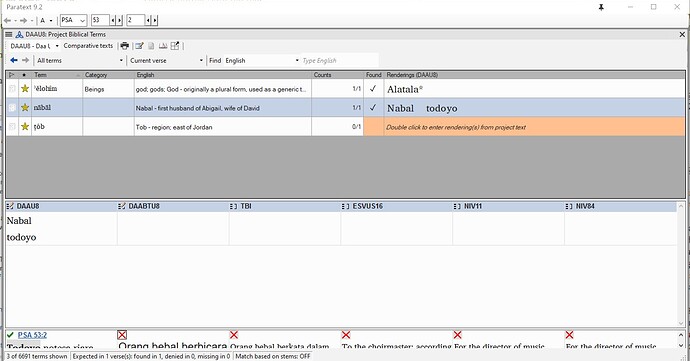This screenshot has width=690, height=361.
Task: Click the ESVUS16 comparative column header
Action: [x=396, y=206]
